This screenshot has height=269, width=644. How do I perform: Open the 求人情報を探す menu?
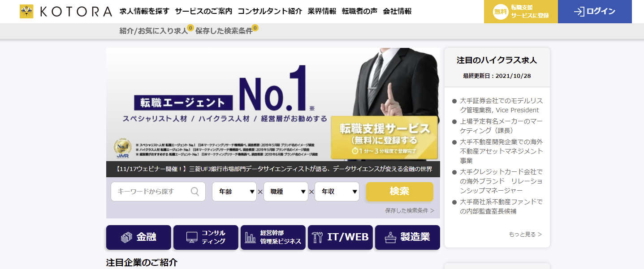tap(144, 11)
